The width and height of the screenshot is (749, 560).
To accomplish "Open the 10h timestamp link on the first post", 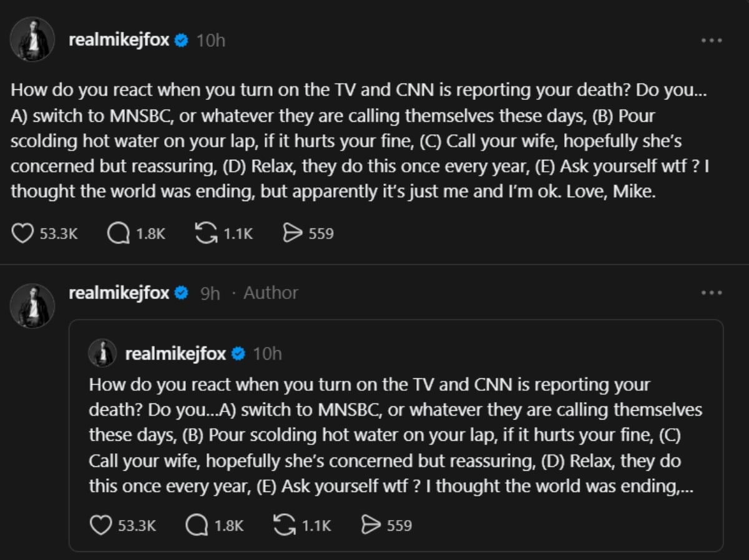I will click(x=210, y=39).
